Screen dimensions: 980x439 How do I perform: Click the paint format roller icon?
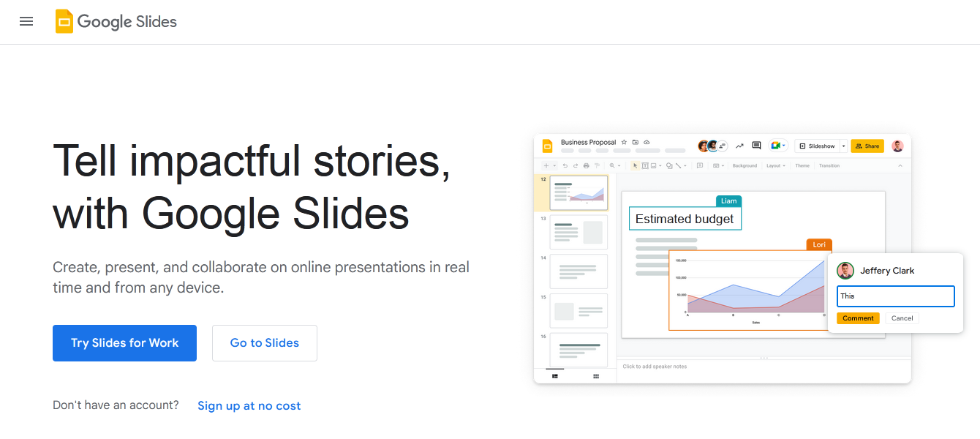coord(597,166)
